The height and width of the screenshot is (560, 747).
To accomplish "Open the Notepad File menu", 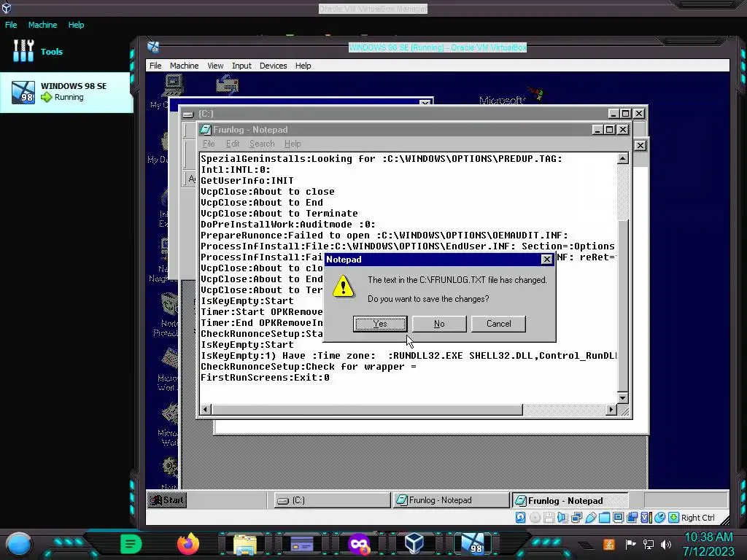I will 209,144.
